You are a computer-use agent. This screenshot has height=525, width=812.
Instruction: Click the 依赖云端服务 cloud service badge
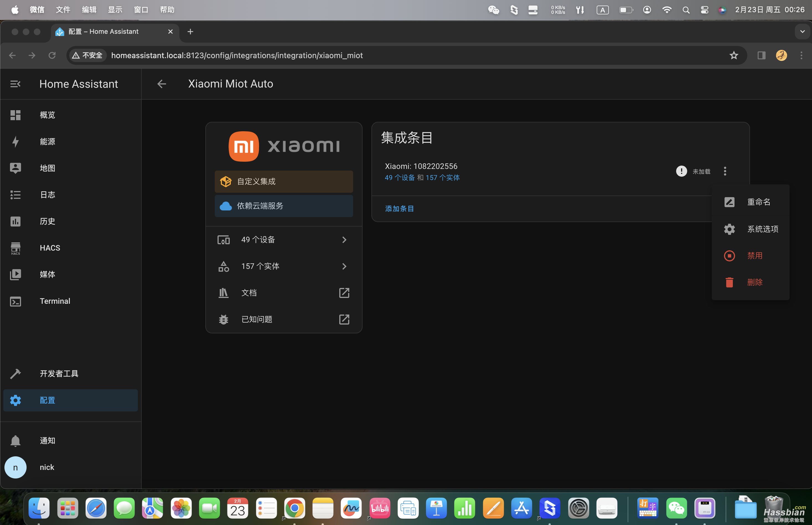click(x=284, y=206)
